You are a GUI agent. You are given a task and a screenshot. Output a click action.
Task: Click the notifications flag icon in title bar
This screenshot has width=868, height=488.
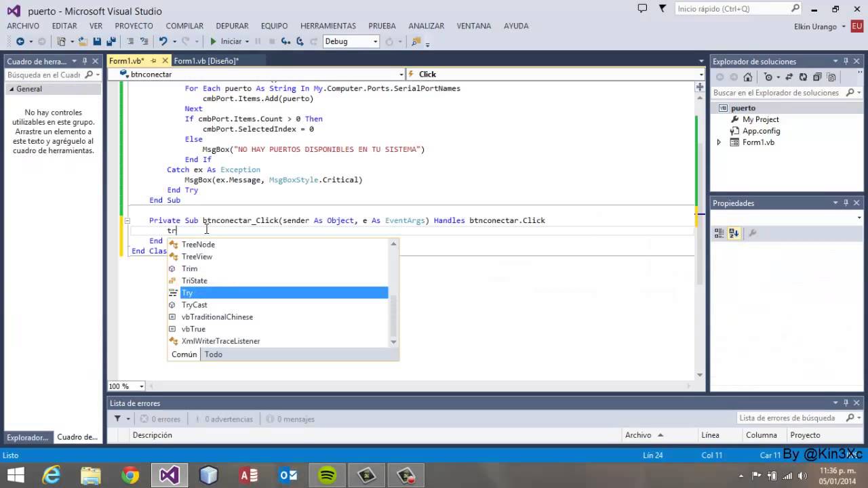[663, 9]
